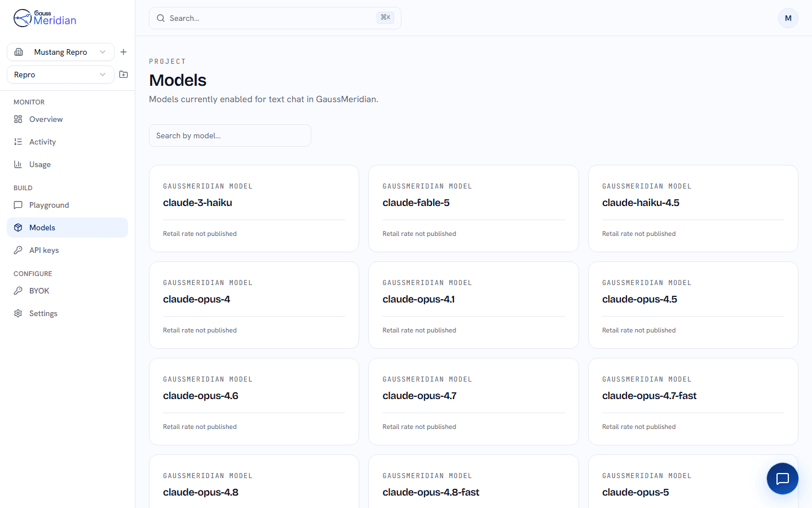
Task: Expand the Mustang Repro organization dropdown
Action: point(60,52)
